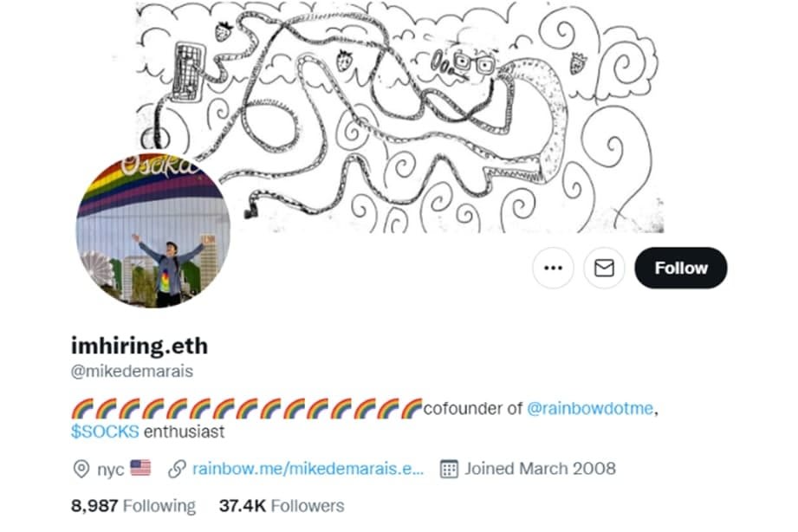Click the US flag emoji next to nyc
The width and height of the screenshot is (798, 532).
[140, 468]
